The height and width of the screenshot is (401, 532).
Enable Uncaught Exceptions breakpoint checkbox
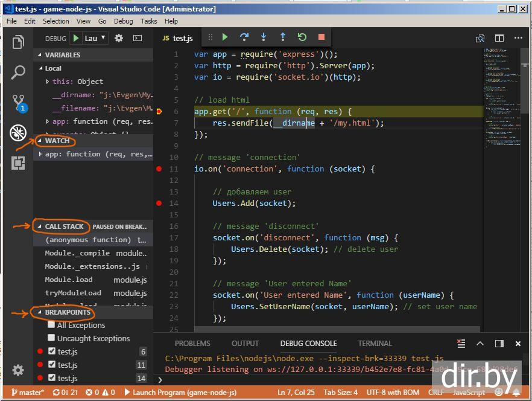tap(51, 338)
